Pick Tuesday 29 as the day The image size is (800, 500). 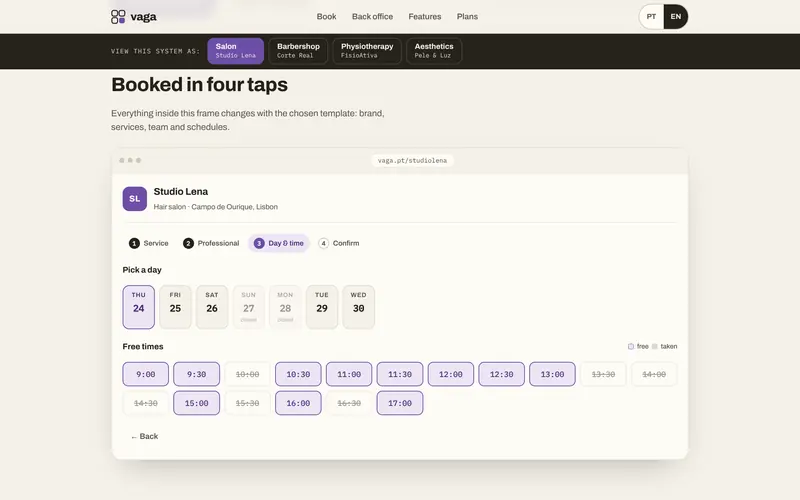pyautogui.click(x=321, y=307)
